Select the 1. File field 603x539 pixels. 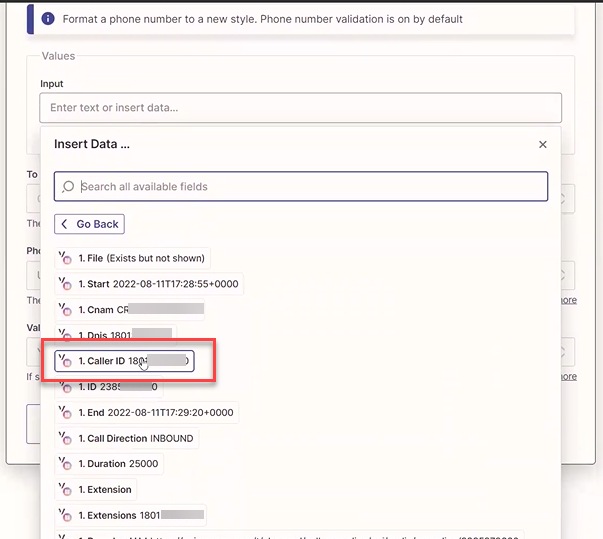133,258
